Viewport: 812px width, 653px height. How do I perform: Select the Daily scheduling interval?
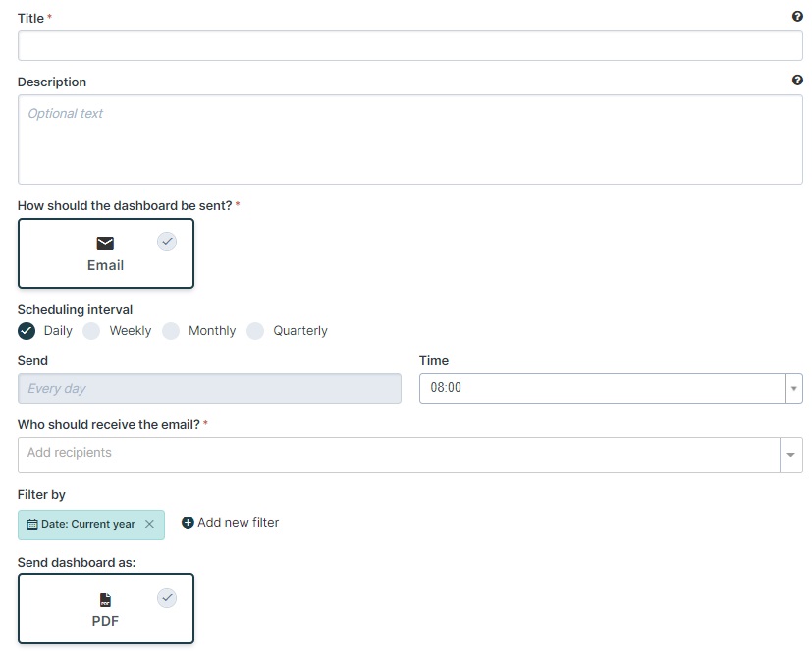click(27, 330)
